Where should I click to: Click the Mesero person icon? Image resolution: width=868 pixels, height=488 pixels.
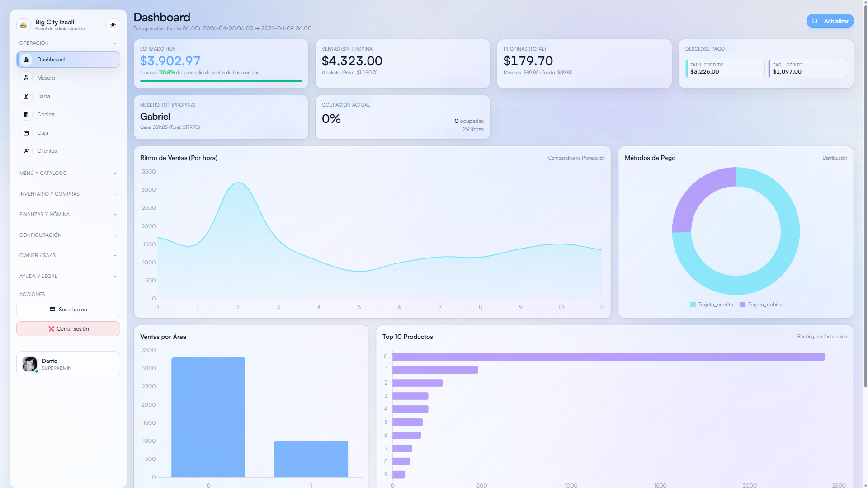click(26, 78)
